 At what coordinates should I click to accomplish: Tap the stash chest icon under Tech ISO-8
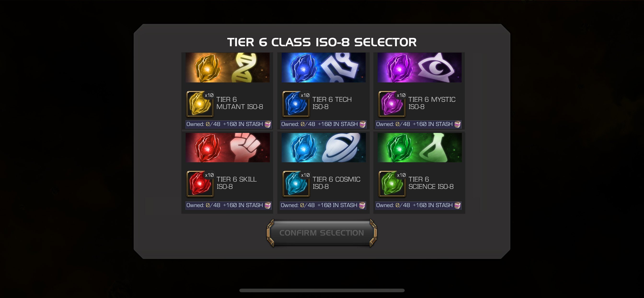362,124
